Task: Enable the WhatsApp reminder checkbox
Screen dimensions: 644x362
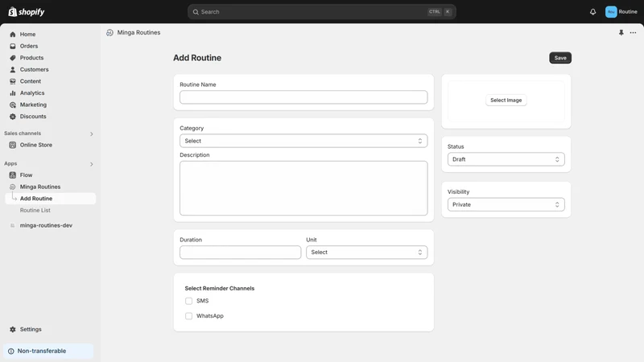Action: coord(188,316)
